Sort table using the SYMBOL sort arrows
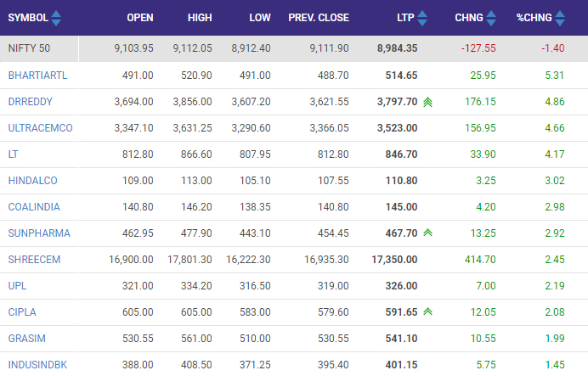This screenshot has width=588, height=376. coord(56,18)
